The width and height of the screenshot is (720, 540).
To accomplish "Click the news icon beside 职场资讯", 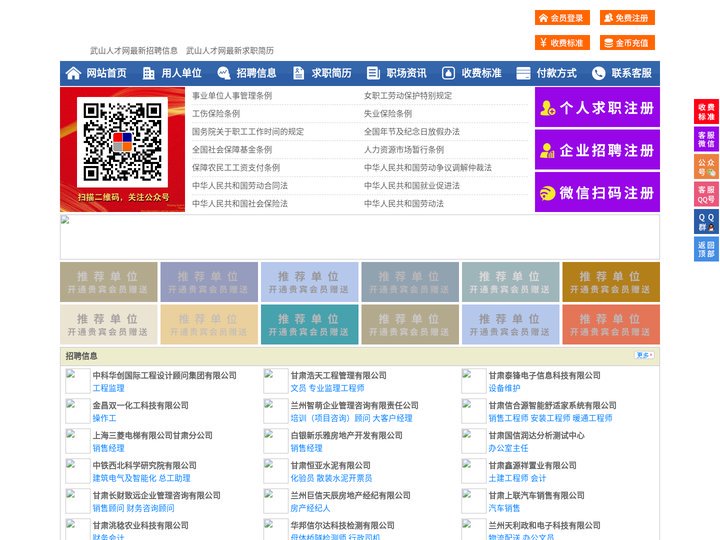I will (373, 73).
